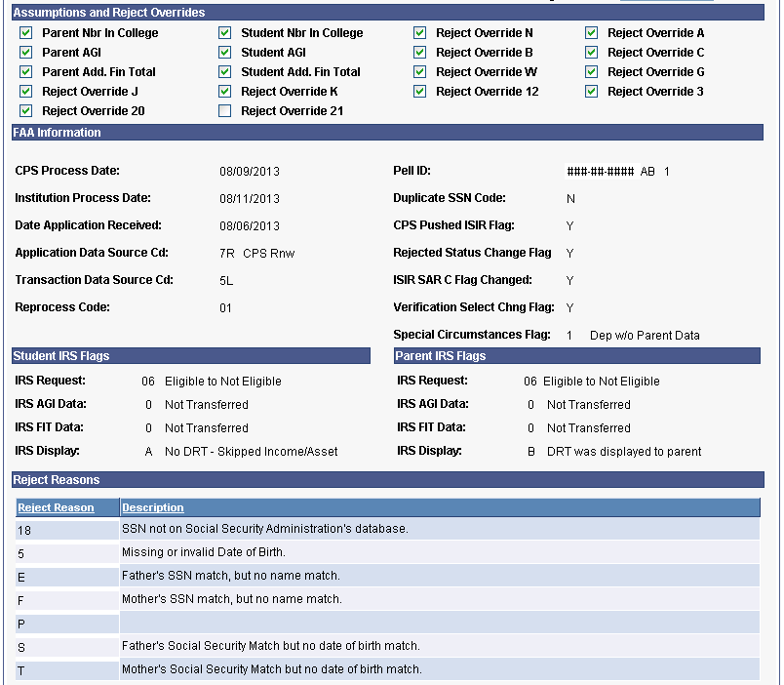Uncheck Reject Override A checkbox
The image size is (784, 685).
tap(592, 33)
